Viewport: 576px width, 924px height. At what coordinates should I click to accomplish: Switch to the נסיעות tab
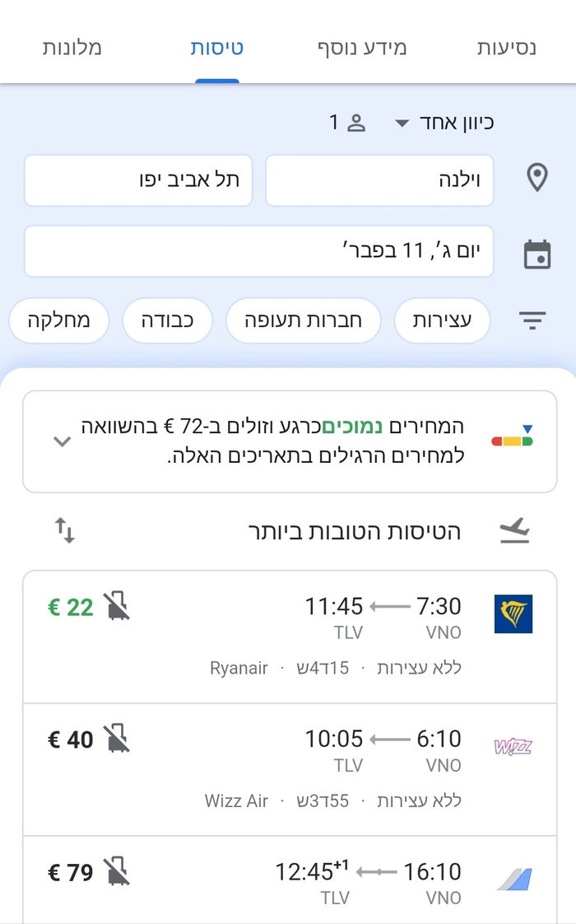(x=506, y=47)
